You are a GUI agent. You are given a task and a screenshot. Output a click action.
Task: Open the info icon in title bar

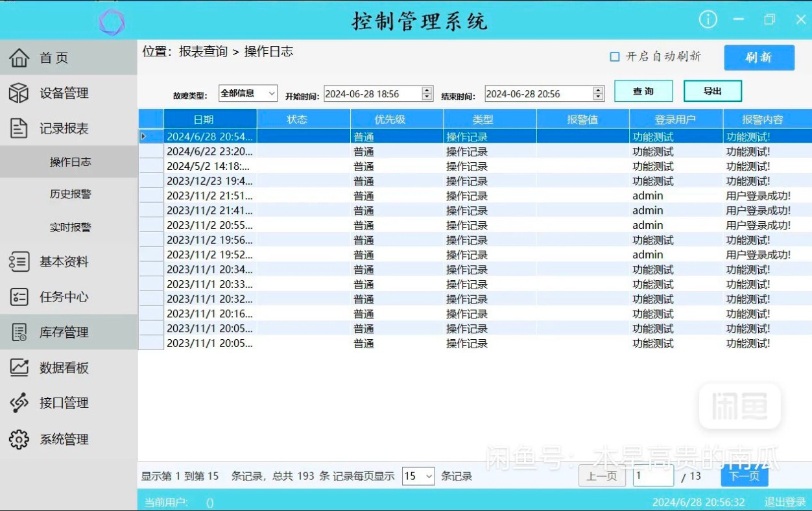(708, 20)
